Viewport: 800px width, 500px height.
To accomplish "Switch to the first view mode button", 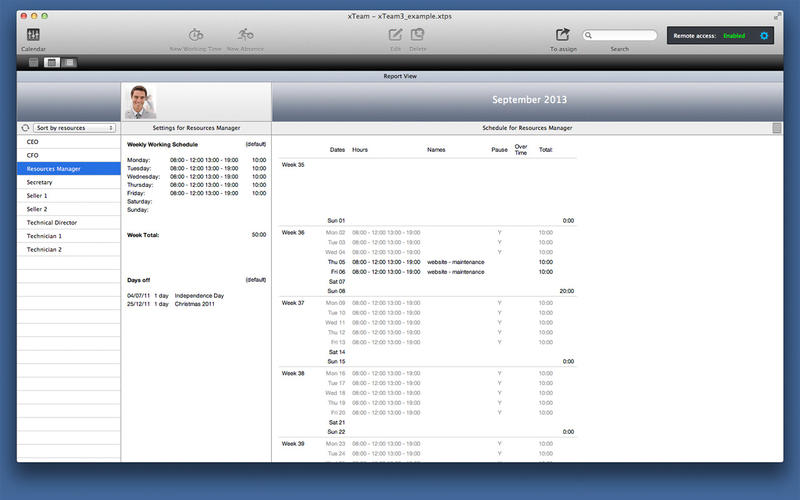I will 34,62.
